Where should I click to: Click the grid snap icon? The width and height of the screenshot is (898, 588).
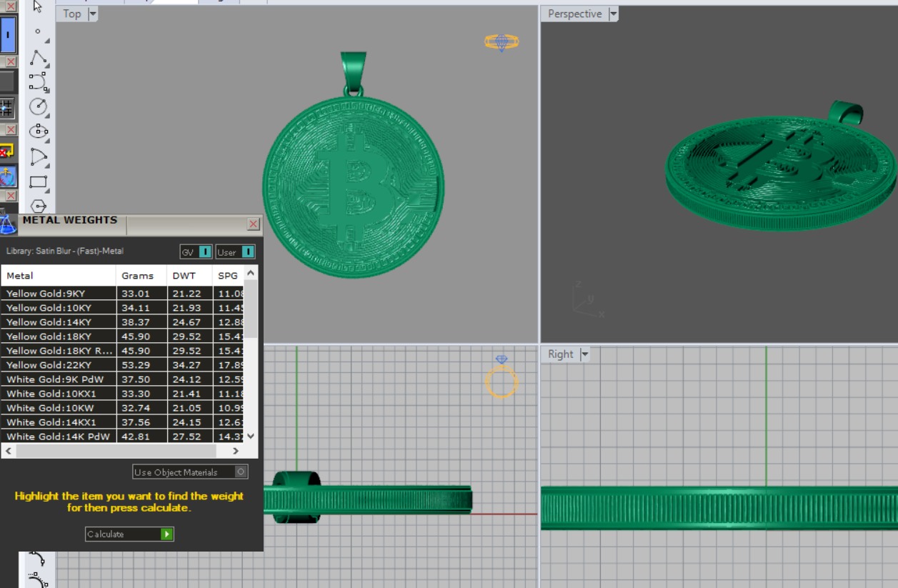(7, 108)
